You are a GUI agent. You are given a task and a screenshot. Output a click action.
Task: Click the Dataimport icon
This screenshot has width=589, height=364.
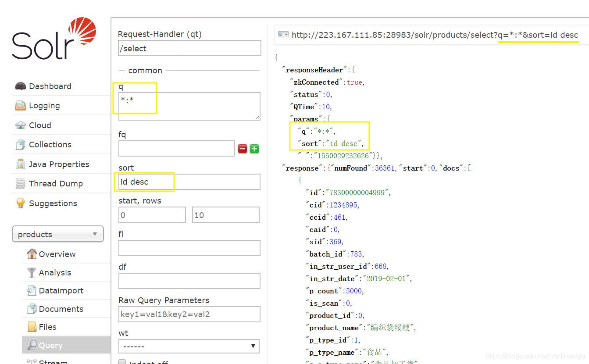32,290
